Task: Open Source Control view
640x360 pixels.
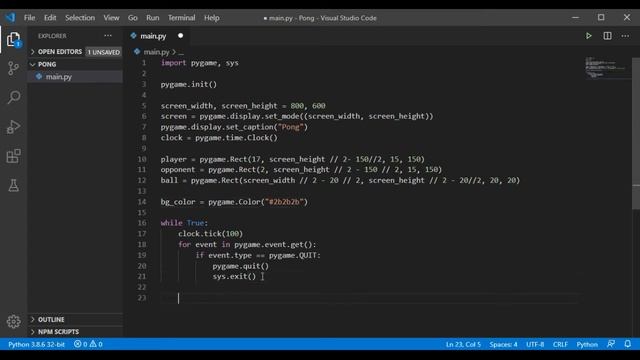Action: coord(13,68)
